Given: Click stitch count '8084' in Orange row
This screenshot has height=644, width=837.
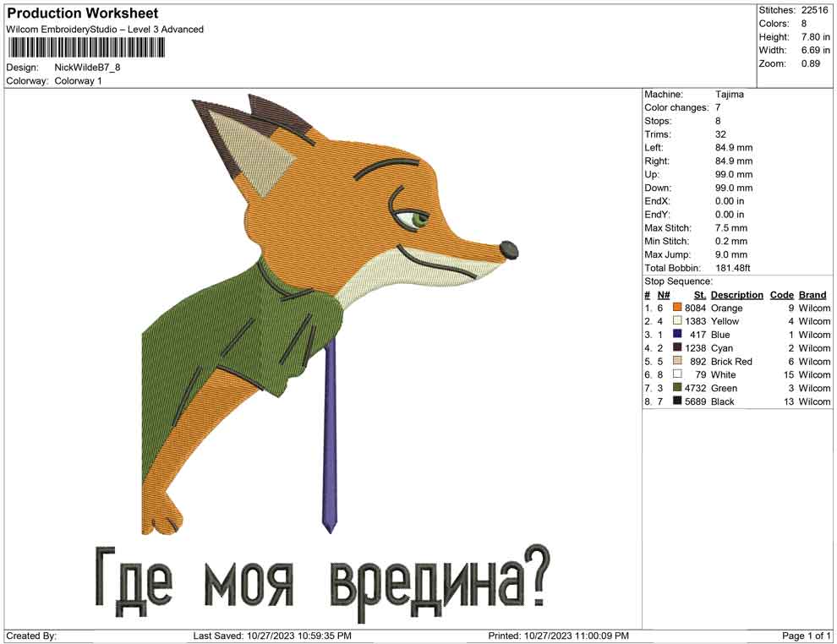Looking at the screenshot, I should (x=695, y=308).
